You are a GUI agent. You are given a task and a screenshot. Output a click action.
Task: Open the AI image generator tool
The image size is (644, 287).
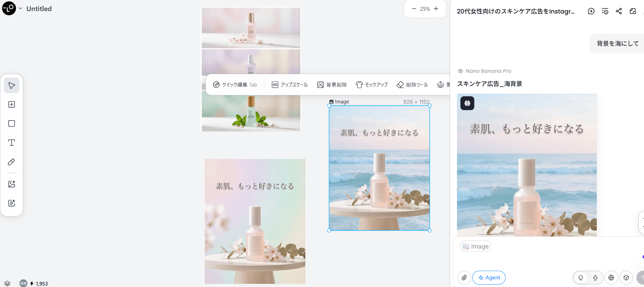11,184
